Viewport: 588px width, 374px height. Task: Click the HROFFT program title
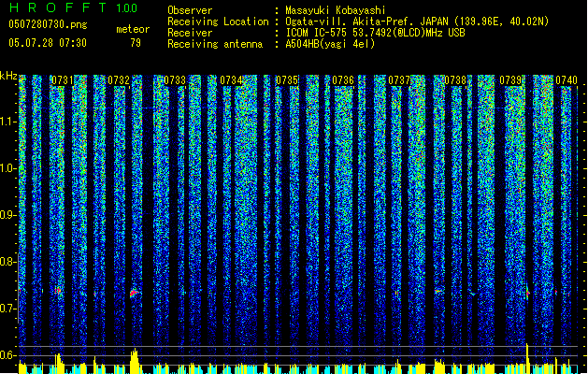coord(58,7)
